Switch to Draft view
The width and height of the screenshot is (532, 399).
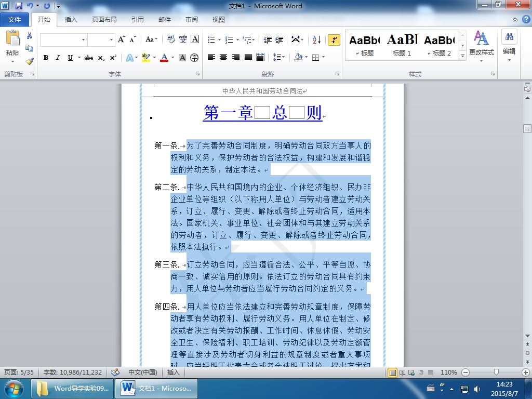click(x=431, y=373)
